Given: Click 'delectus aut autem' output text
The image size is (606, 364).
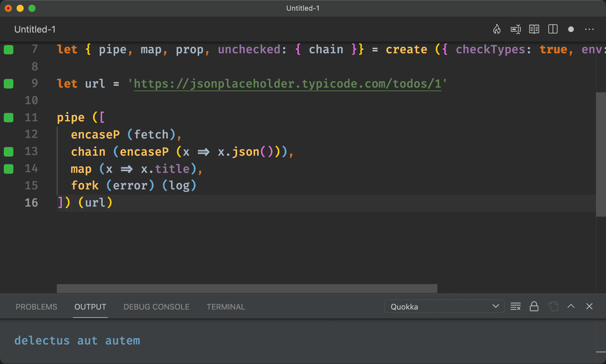Looking at the screenshot, I should coord(77,341).
